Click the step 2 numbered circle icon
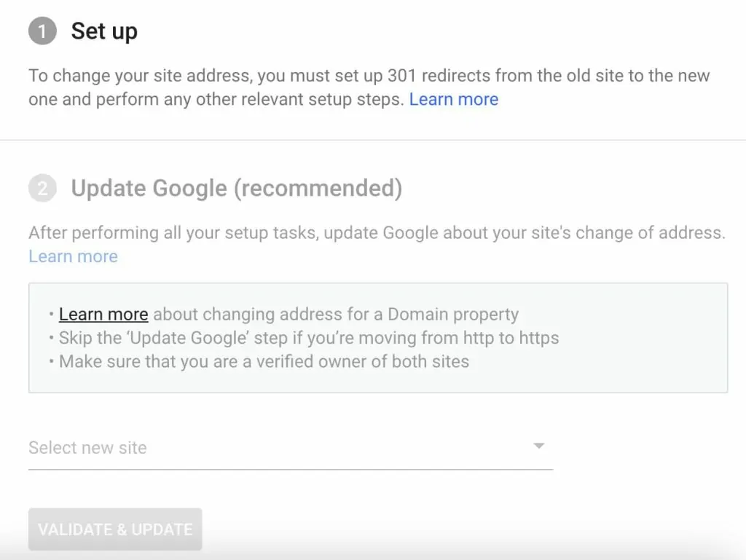The height and width of the screenshot is (560, 746). point(42,188)
